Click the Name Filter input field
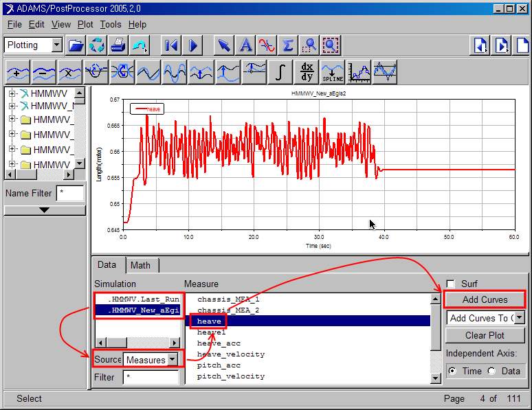Viewport: 532px width, 410px height. tap(70, 193)
